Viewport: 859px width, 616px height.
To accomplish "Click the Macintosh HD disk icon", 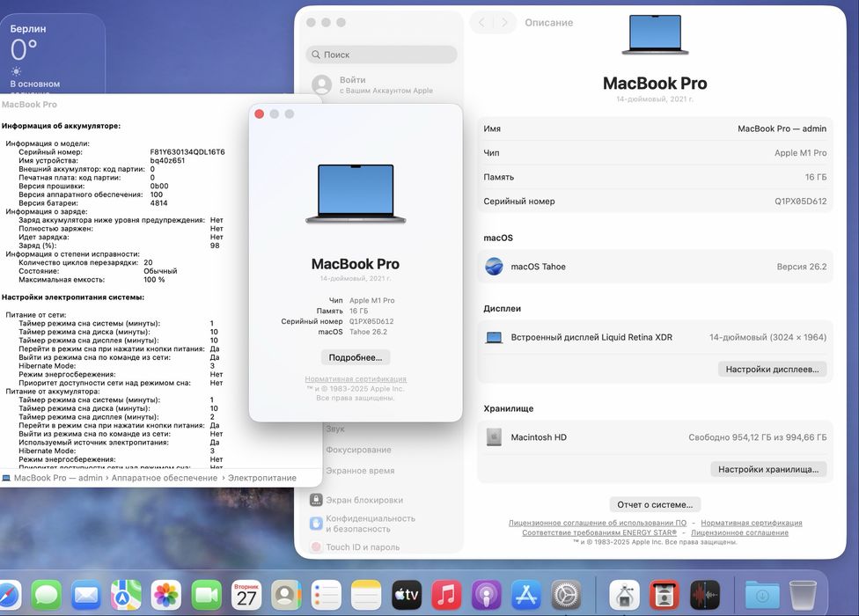I will 494,437.
